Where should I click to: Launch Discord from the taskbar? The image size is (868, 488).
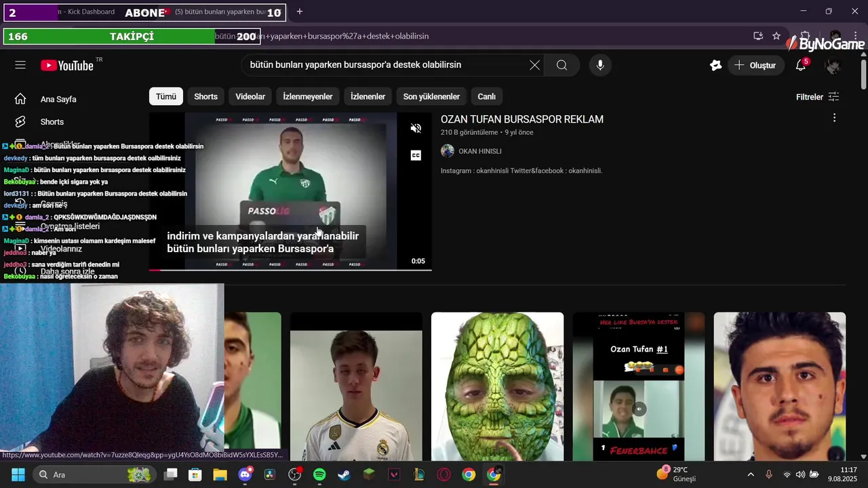[x=245, y=474]
